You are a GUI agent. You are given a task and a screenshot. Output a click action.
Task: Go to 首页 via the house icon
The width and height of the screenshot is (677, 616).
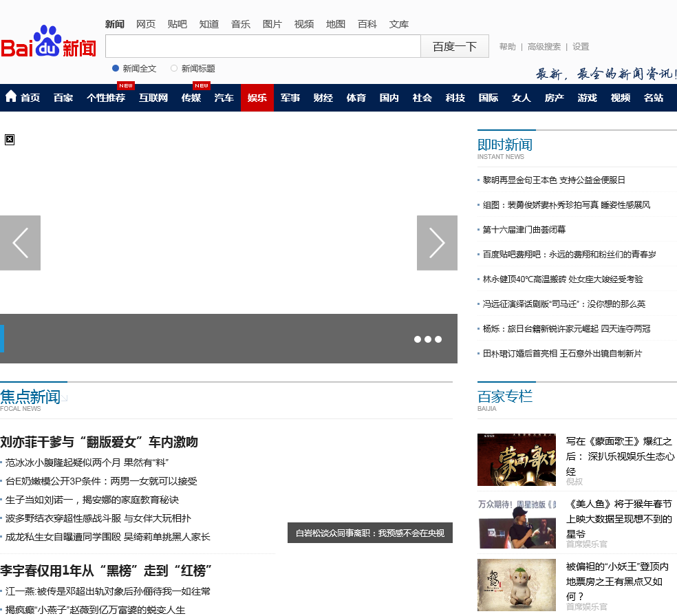pos(11,97)
